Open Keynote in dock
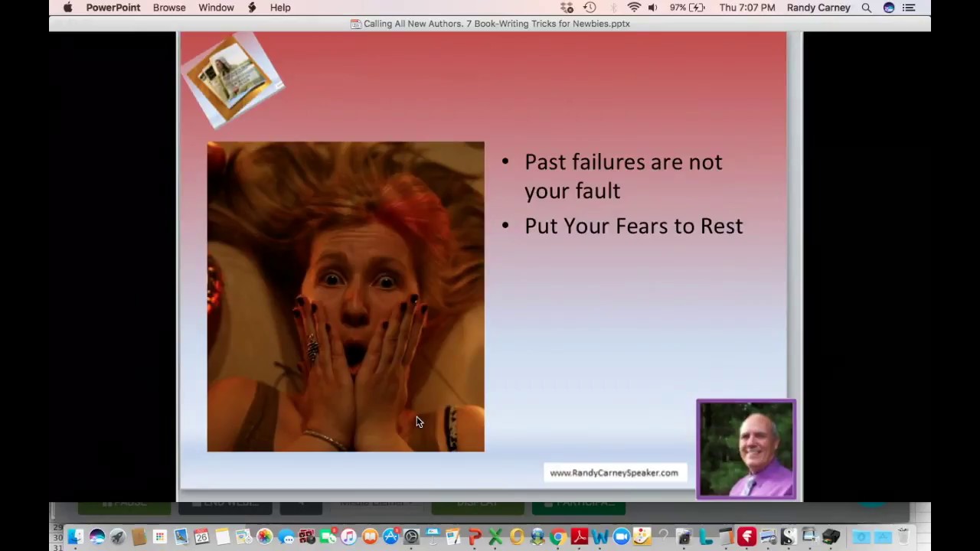 click(433, 536)
